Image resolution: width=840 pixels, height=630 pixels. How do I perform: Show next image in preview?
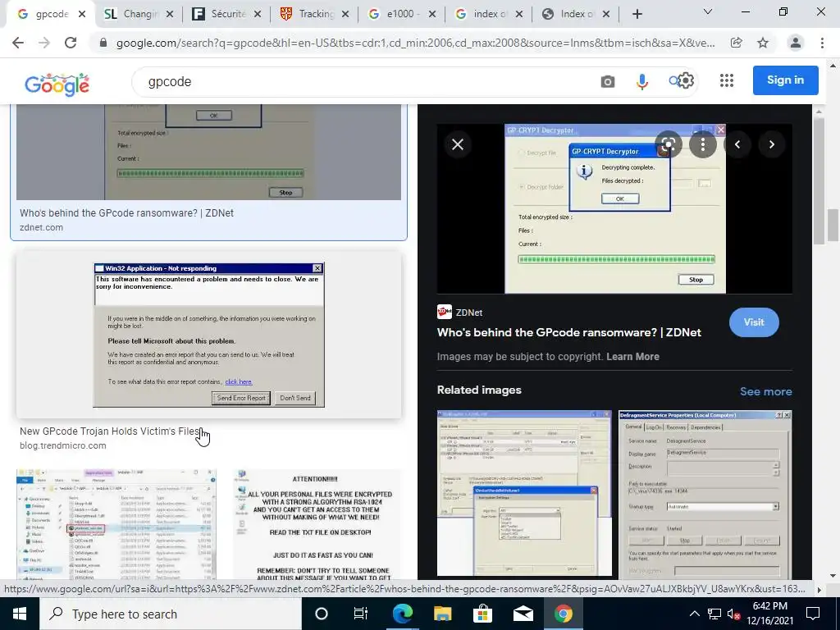(x=771, y=144)
